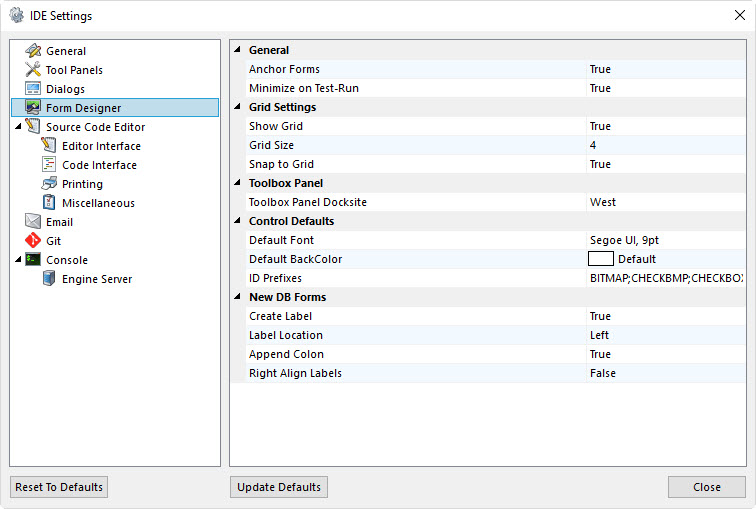Screen dimensions: 756x509
Task: Collapse the Toolbox Panel property group
Action: (237, 183)
